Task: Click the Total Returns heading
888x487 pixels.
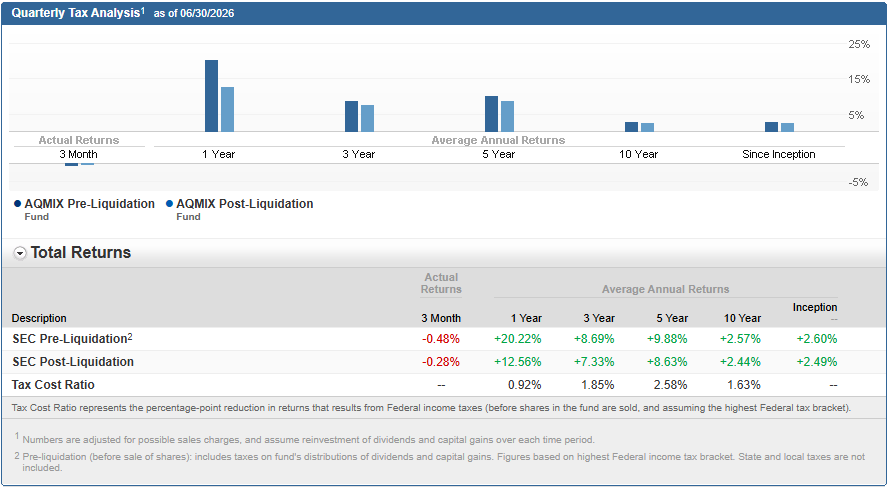Action: pos(80,253)
